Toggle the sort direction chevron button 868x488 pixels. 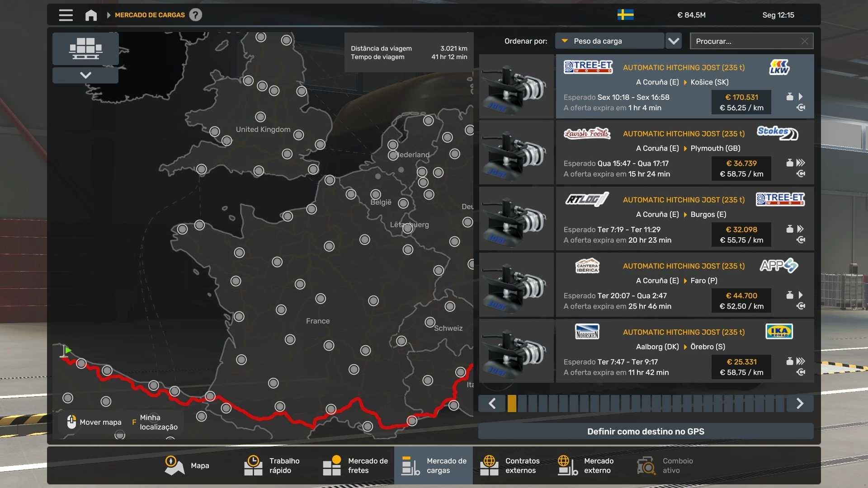[674, 41]
